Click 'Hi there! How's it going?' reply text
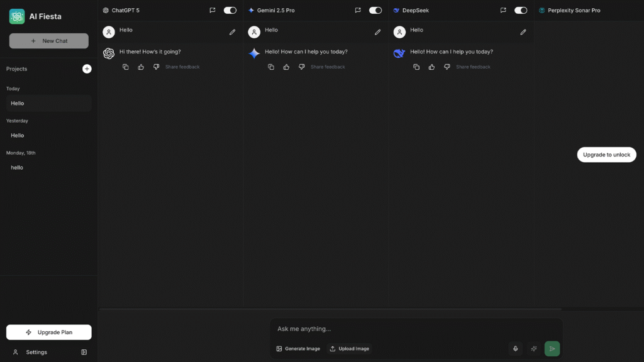Viewport: 644px width, 362px height. pyautogui.click(x=150, y=52)
